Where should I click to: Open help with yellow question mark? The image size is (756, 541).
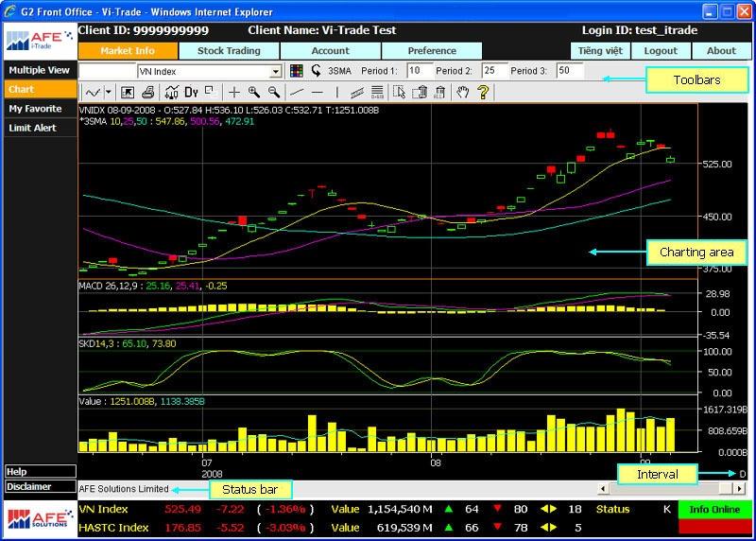click(483, 92)
